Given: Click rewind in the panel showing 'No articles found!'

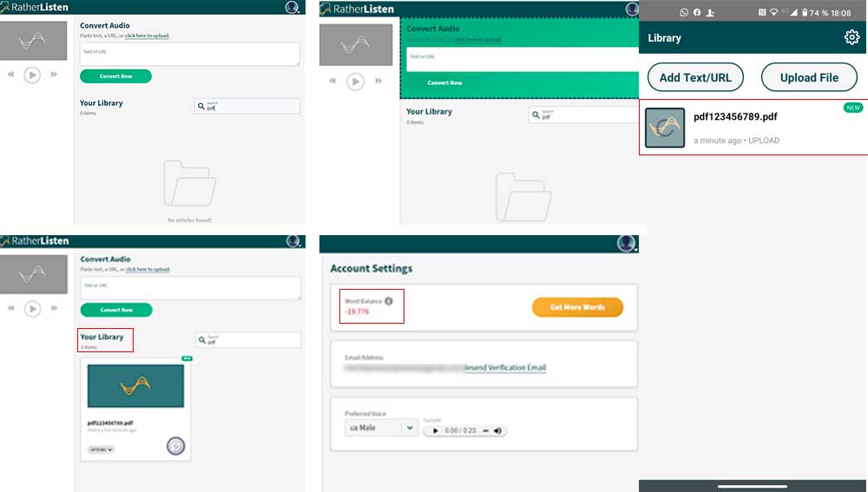Looking at the screenshot, I should click(10, 74).
